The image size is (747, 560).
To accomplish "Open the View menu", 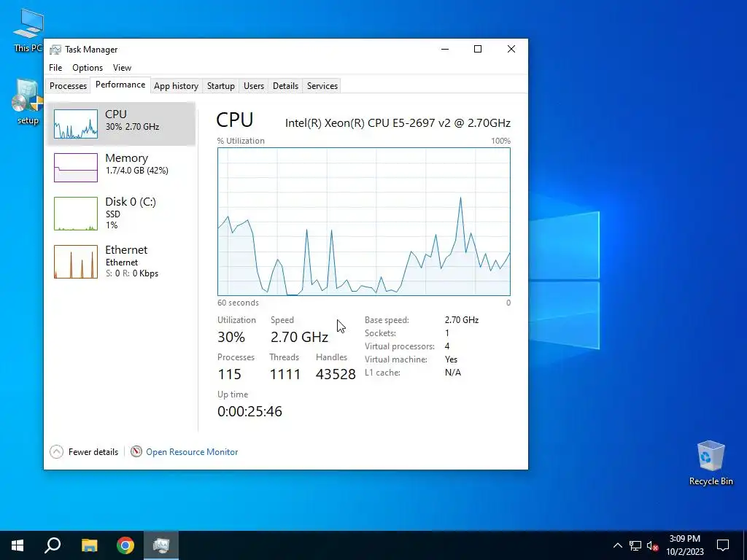I will 122,68.
